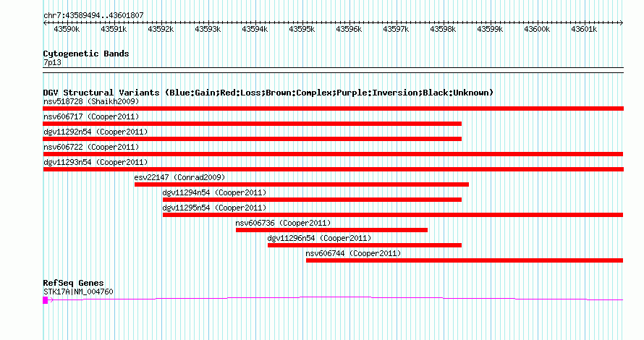Click the nsv518728 (Shaikh2009) label

coord(91,101)
